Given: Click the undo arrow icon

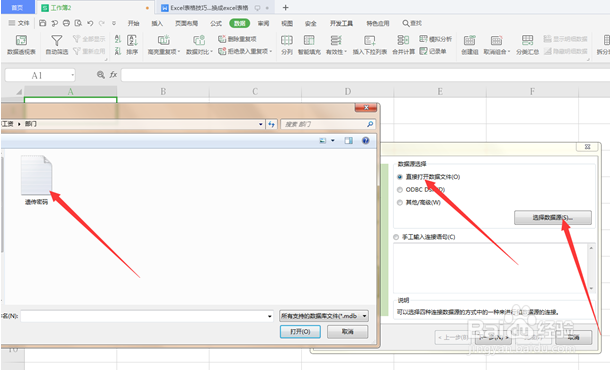Looking at the screenshot, I should 90,23.
